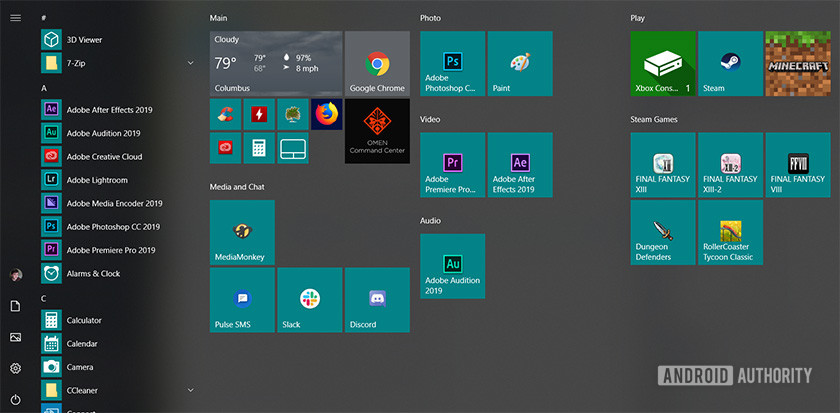Open Adobe Media Encoder 2019 in list

coord(118,204)
